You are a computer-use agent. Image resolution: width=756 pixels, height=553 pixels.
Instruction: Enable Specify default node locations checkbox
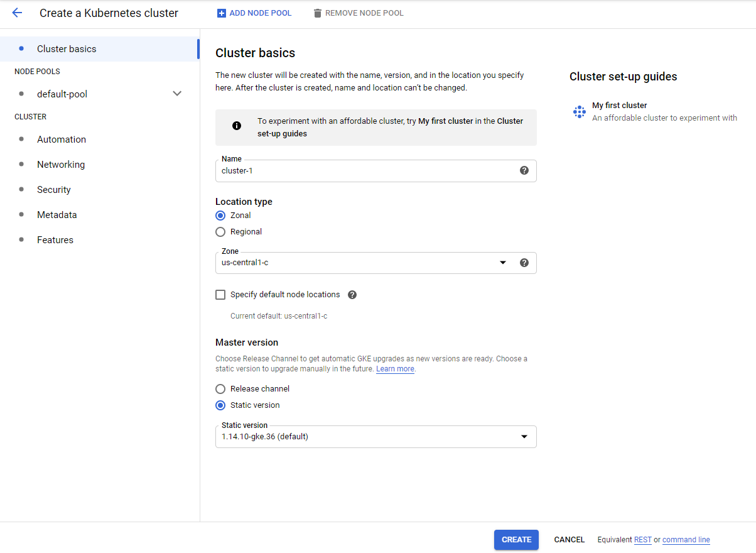click(220, 295)
